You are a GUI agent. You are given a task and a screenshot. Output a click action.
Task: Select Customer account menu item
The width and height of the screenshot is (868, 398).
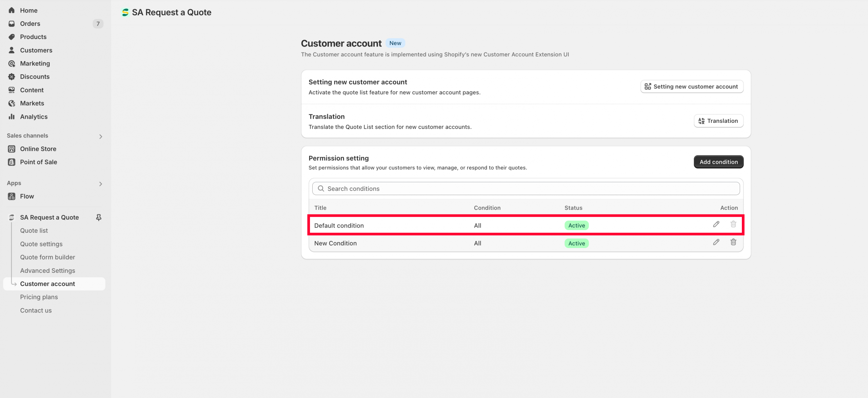[x=54, y=284]
